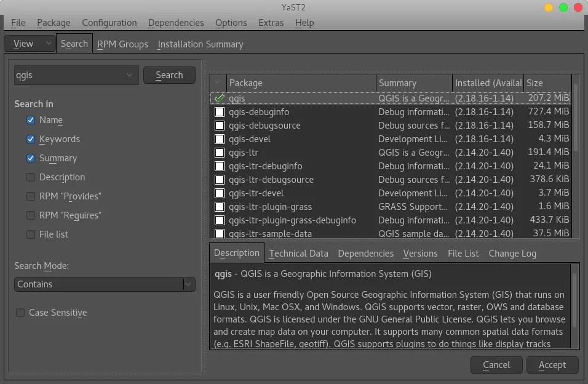
Task: Click the Accept button
Action: point(552,365)
